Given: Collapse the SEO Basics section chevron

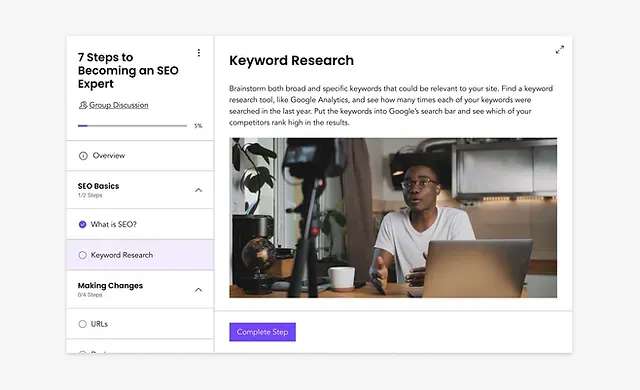Looking at the screenshot, I should coord(198,190).
